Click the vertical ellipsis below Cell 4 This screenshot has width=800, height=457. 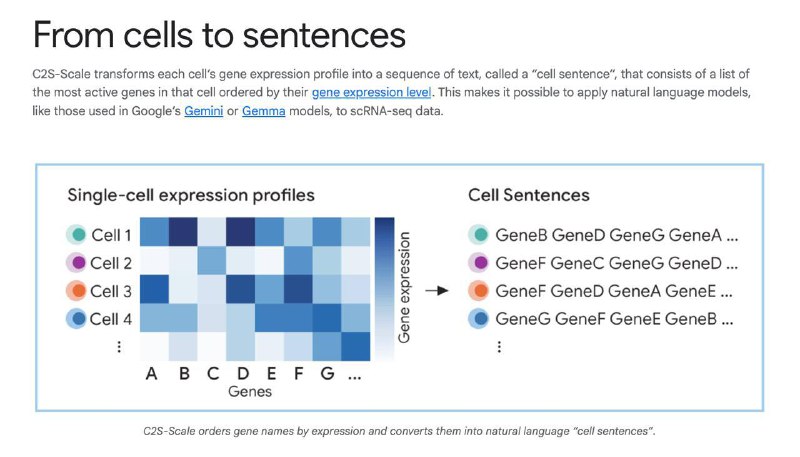point(119,347)
